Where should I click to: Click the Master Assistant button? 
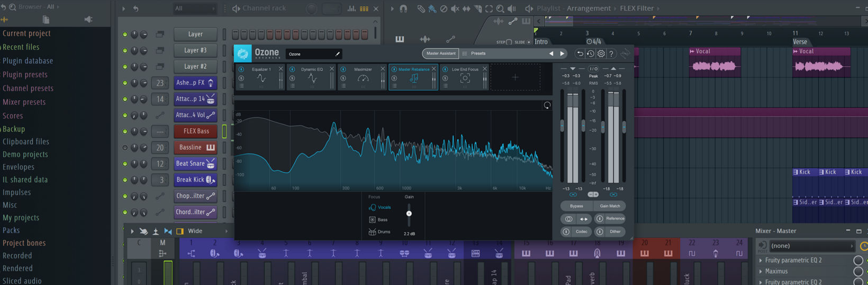tap(440, 54)
